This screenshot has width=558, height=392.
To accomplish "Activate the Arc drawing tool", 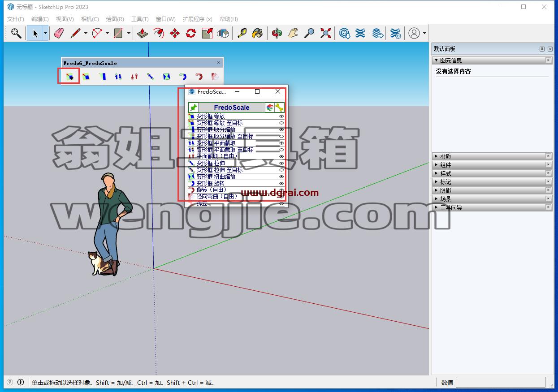I will (97, 33).
